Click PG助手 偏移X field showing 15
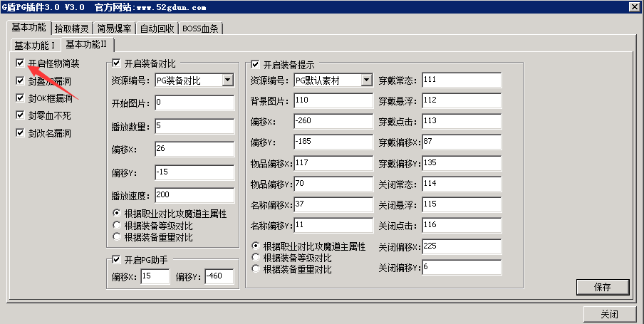Viewport: 644px width, 324px height. click(x=155, y=277)
